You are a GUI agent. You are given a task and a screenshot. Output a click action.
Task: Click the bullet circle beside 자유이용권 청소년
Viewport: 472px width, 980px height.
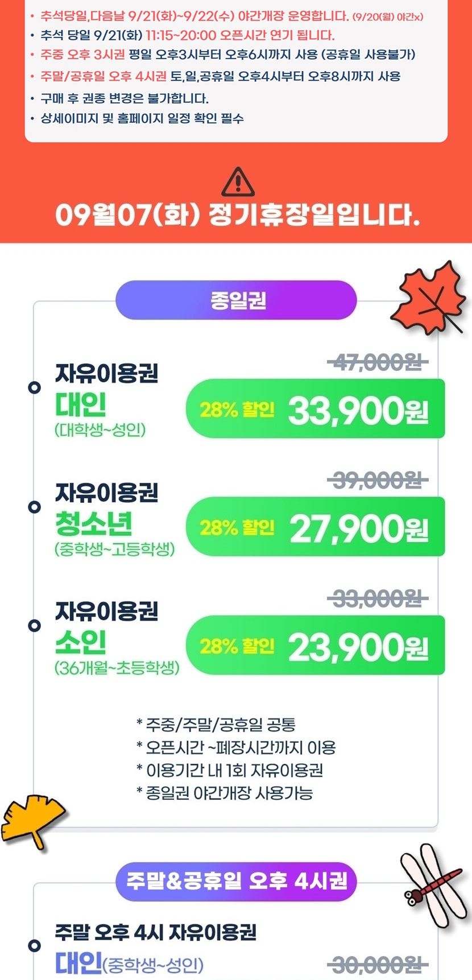pyautogui.click(x=35, y=506)
